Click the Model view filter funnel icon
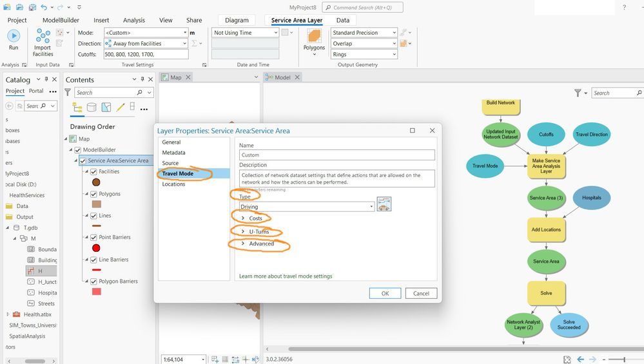644x364 pixels. pos(578,93)
